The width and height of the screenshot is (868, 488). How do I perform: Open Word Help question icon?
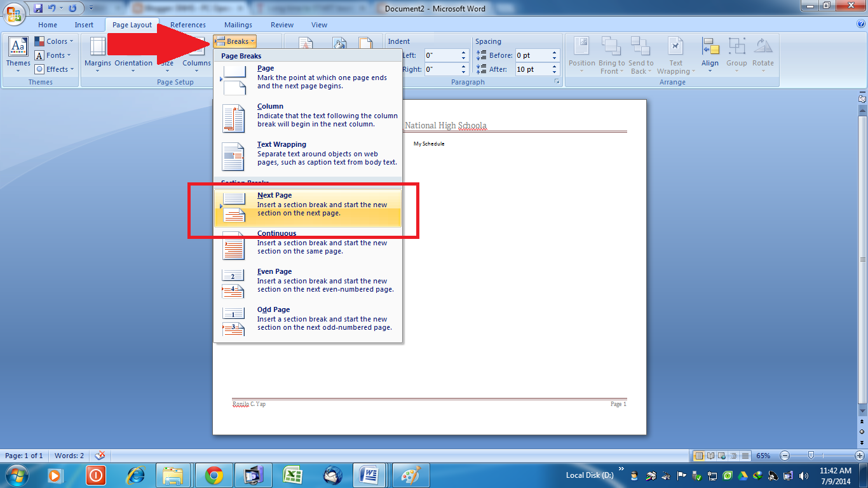point(860,24)
